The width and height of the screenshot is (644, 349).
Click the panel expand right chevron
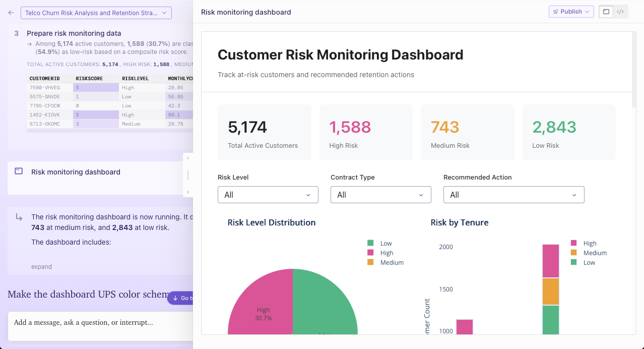click(x=188, y=192)
